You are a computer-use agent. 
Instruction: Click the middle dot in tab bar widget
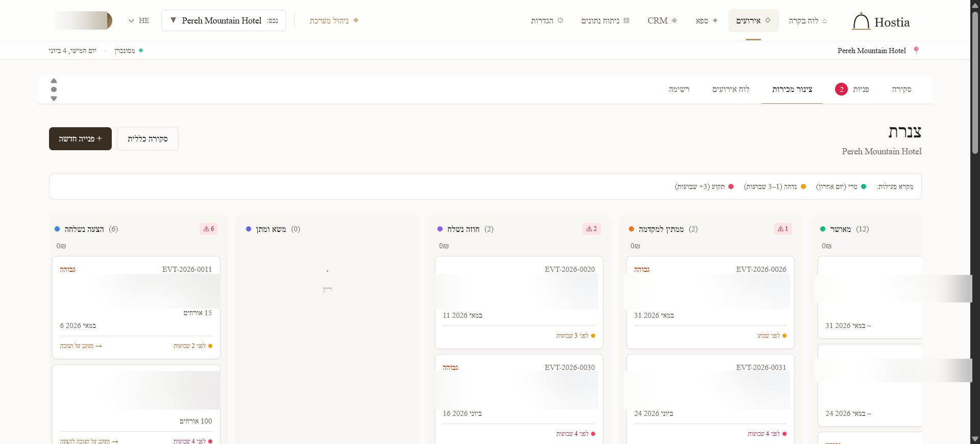54,89
